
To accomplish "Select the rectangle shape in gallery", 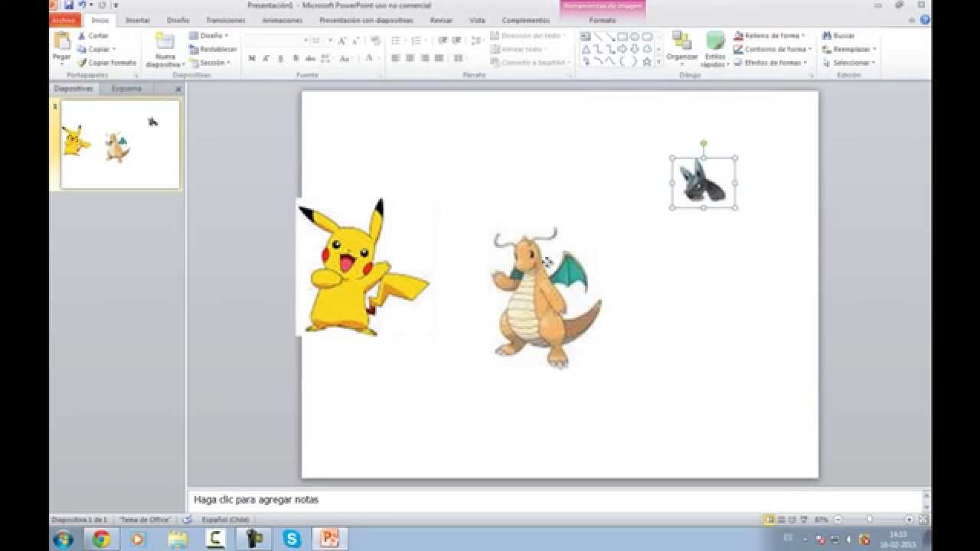I will [x=622, y=36].
